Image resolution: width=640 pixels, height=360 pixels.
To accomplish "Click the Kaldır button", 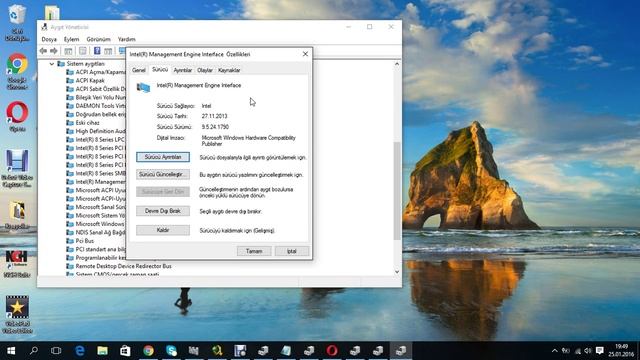I will 163,230.
